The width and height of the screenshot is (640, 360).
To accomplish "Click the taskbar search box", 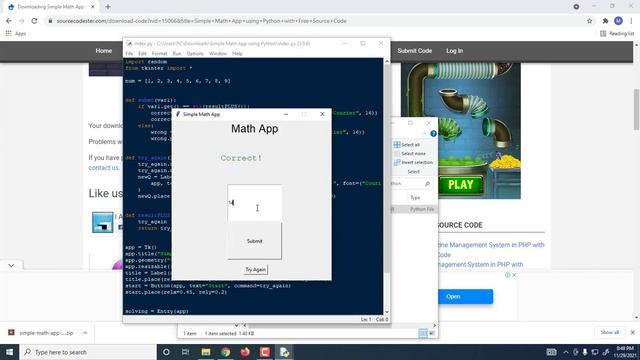I will [x=88, y=352].
